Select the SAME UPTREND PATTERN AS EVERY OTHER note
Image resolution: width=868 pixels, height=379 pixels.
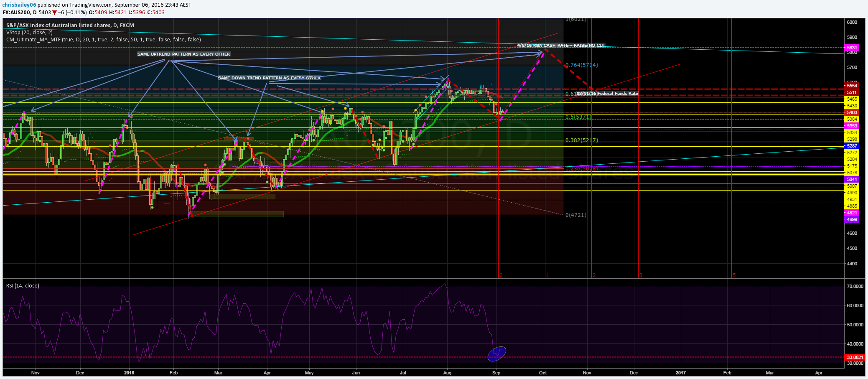pos(184,54)
